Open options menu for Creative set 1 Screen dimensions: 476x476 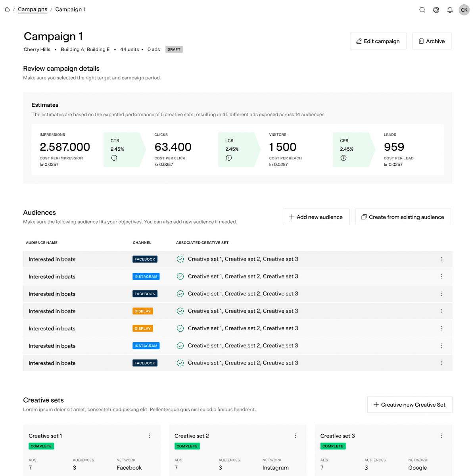150,436
